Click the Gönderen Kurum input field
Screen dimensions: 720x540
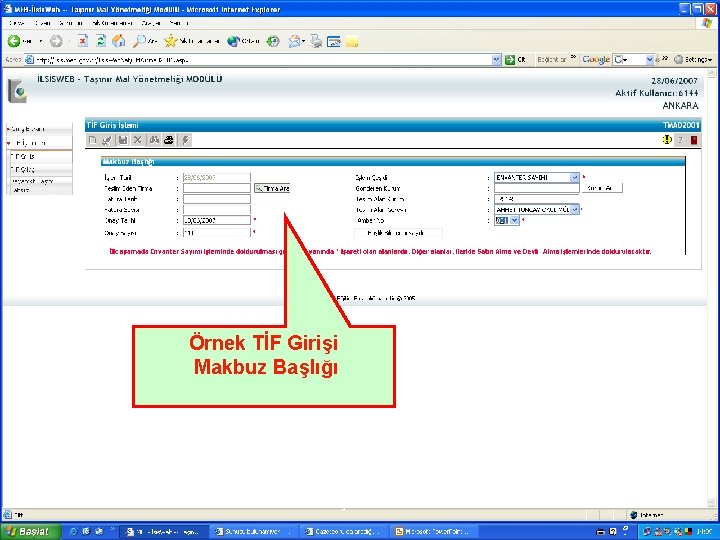(x=536, y=188)
